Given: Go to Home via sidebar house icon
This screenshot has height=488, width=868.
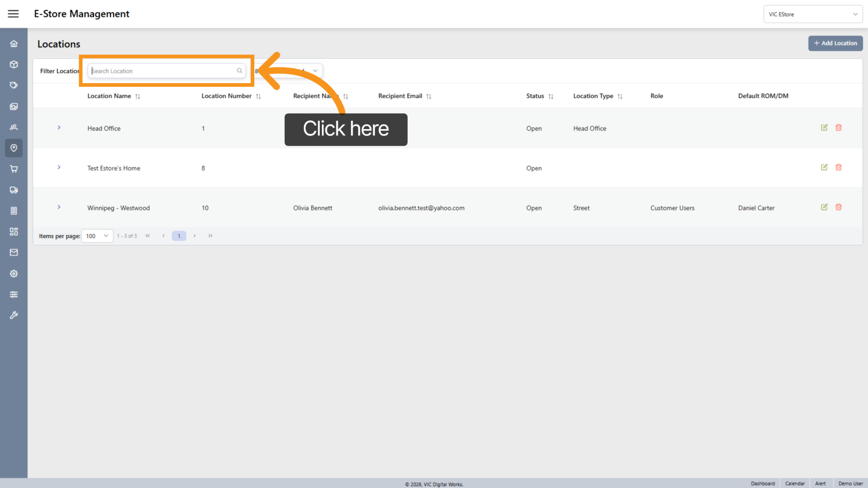Looking at the screenshot, I should tap(14, 44).
